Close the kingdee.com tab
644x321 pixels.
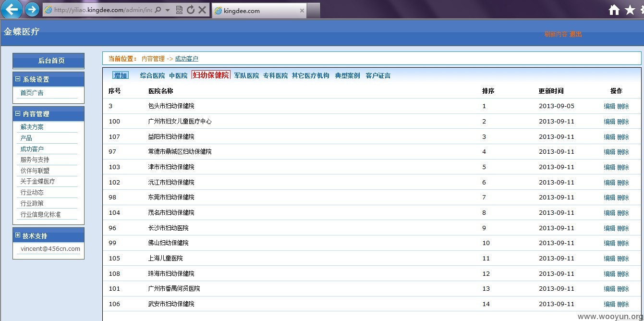tap(302, 11)
